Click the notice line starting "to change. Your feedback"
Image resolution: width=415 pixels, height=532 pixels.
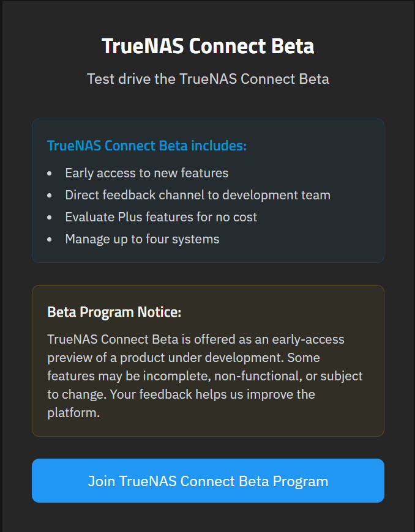(181, 394)
